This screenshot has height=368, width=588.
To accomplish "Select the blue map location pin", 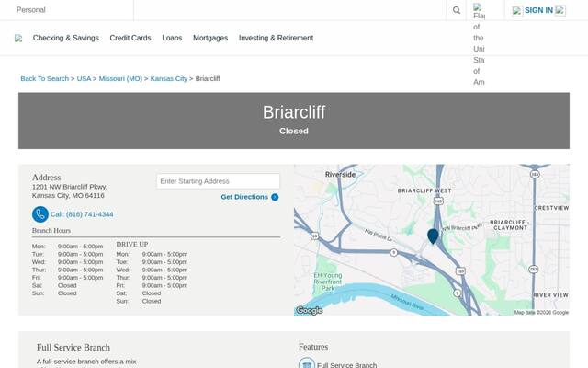I will point(433,236).
